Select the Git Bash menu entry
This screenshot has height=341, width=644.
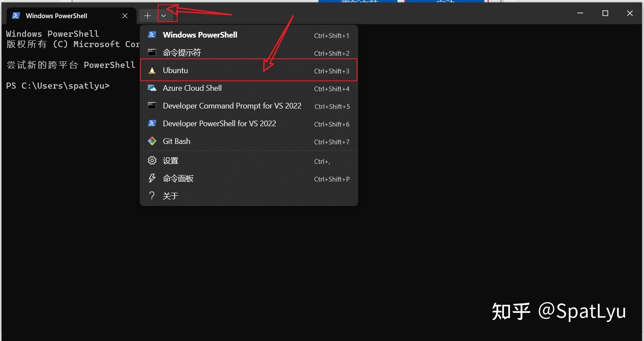pos(176,141)
